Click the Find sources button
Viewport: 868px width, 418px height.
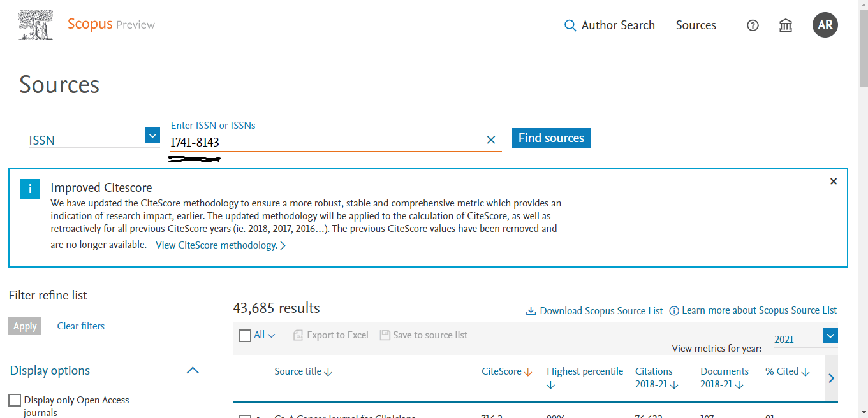(x=550, y=138)
